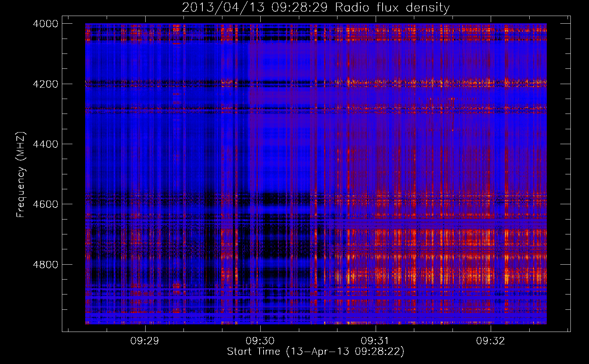Select the 4400 frequency axis label
589x364 pixels.
pos(46,144)
